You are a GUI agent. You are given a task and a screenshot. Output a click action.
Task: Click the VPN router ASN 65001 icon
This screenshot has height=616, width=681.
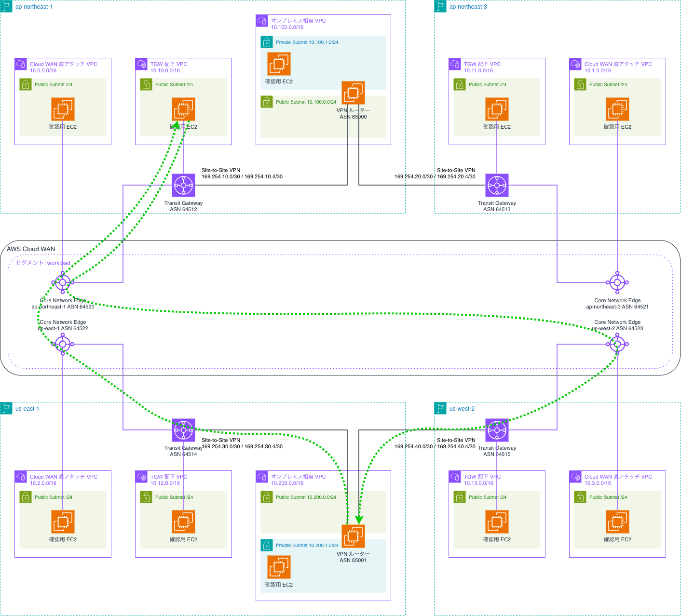(353, 536)
